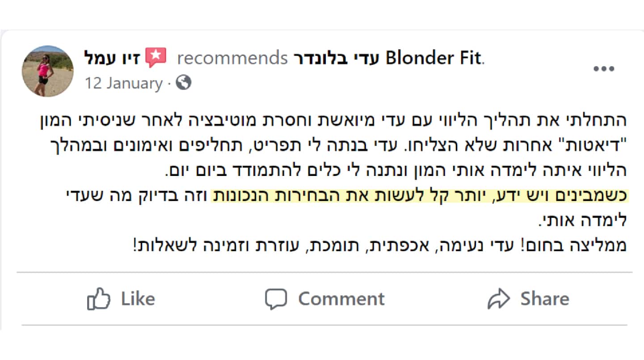Open the עדי בלונדר Blonder Fit page link
The width and height of the screenshot is (644, 360).
click(x=387, y=58)
